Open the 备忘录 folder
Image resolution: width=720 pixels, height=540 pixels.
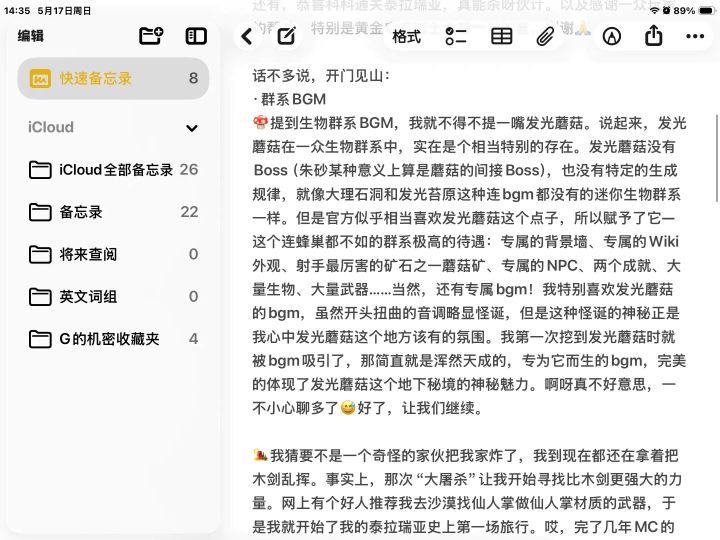coord(113,212)
